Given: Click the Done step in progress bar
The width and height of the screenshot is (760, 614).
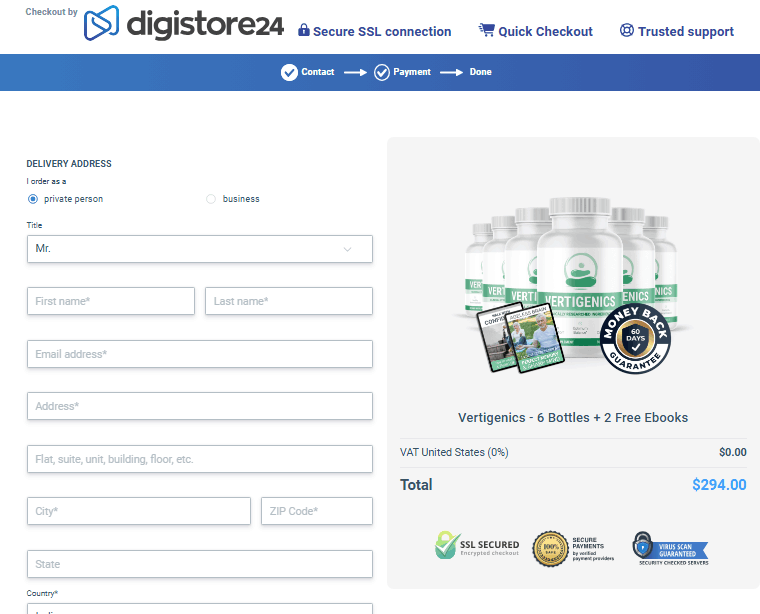Looking at the screenshot, I should click(x=480, y=72).
